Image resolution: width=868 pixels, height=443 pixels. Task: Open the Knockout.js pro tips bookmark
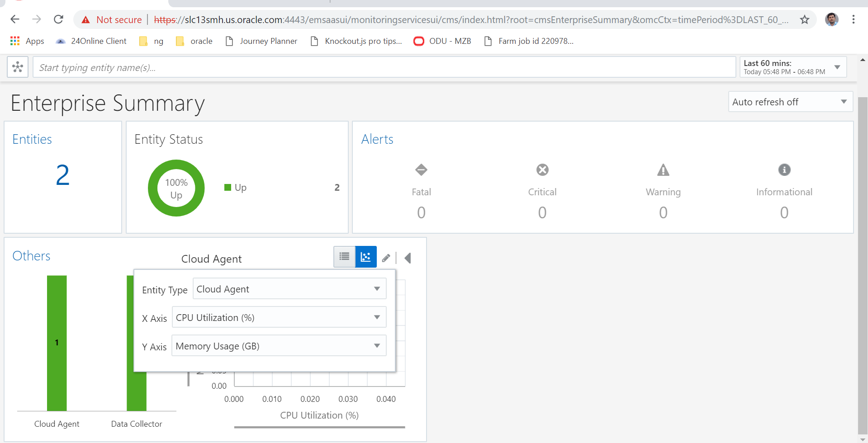tap(356, 41)
